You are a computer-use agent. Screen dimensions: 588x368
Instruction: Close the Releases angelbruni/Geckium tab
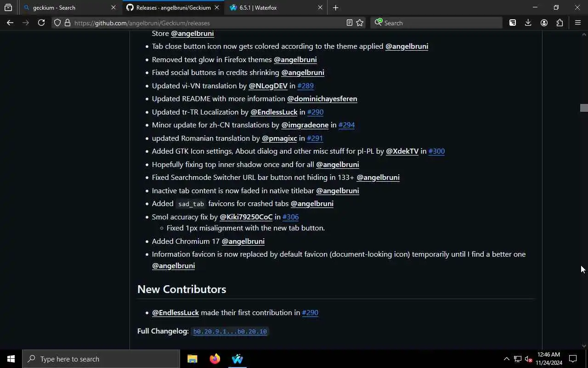pos(217,7)
